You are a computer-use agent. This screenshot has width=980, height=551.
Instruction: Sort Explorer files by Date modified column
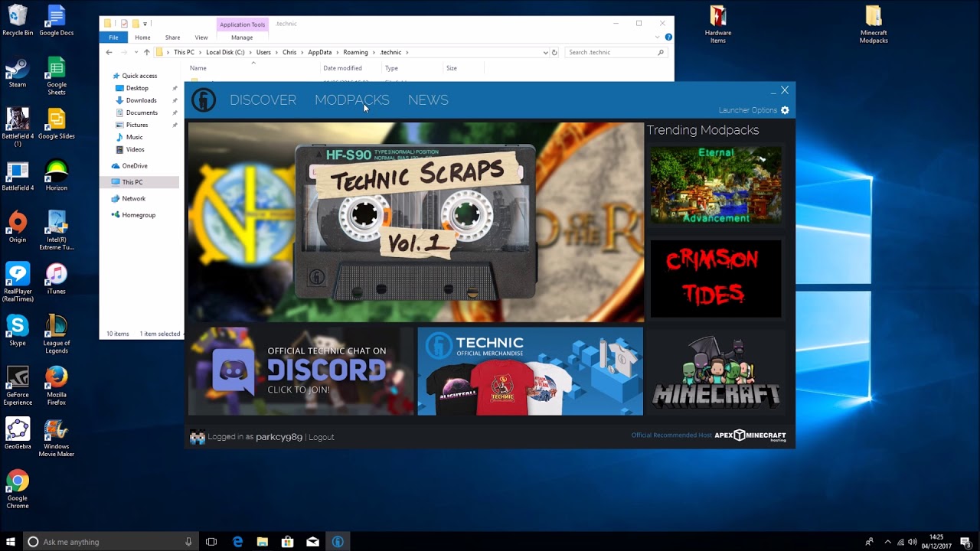click(342, 68)
